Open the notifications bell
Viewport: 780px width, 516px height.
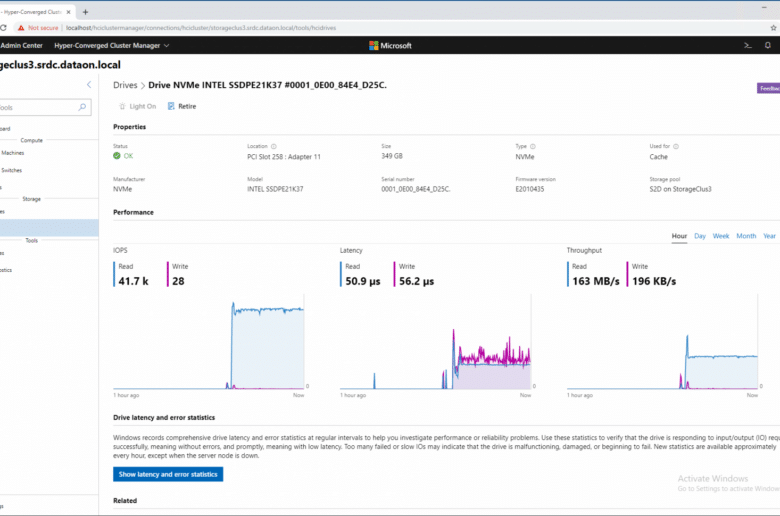click(x=768, y=45)
